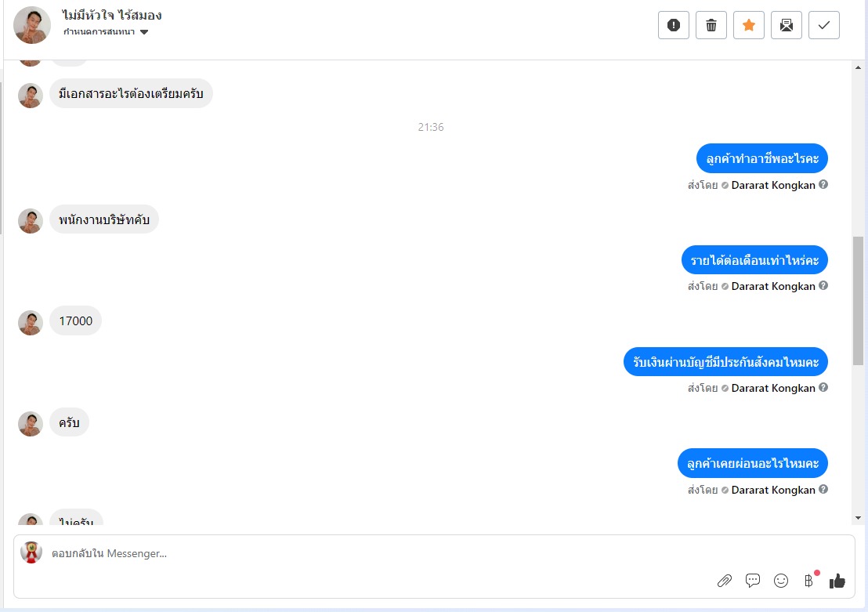The width and height of the screenshot is (868, 612).
Task: Click the scroll-up arrow of chat
Action: coord(858,68)
